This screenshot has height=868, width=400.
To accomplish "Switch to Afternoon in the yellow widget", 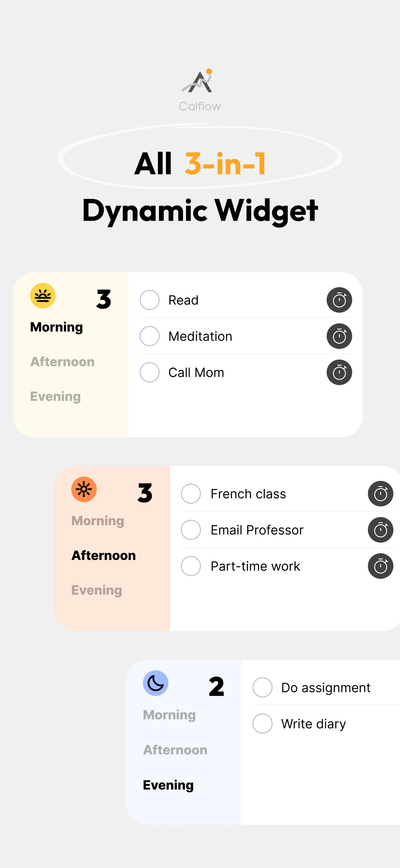I will tap(62, 362).
